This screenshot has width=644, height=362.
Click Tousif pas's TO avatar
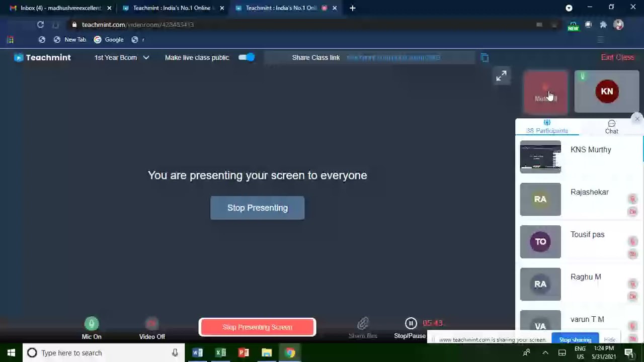click(540, 242)
